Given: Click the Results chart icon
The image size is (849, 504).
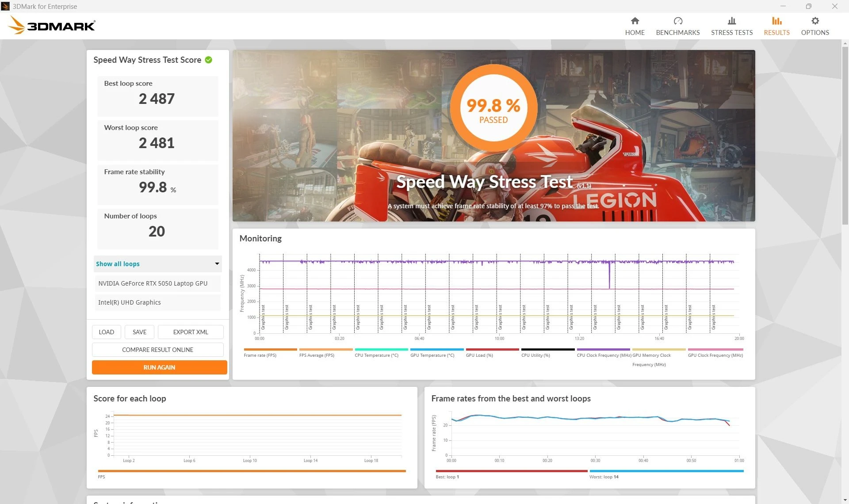Looking at the screenshot, I should point(776,21).
